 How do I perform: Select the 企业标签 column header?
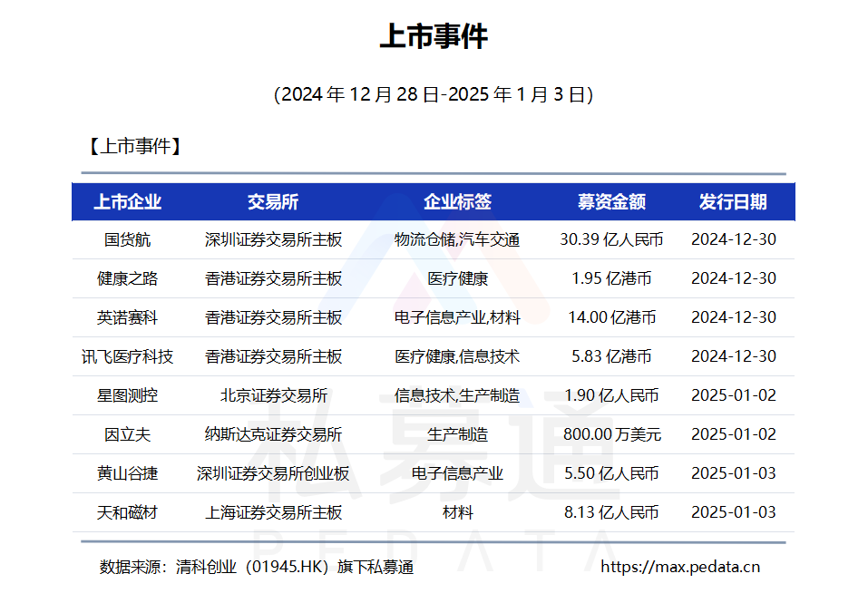point(457,202)
